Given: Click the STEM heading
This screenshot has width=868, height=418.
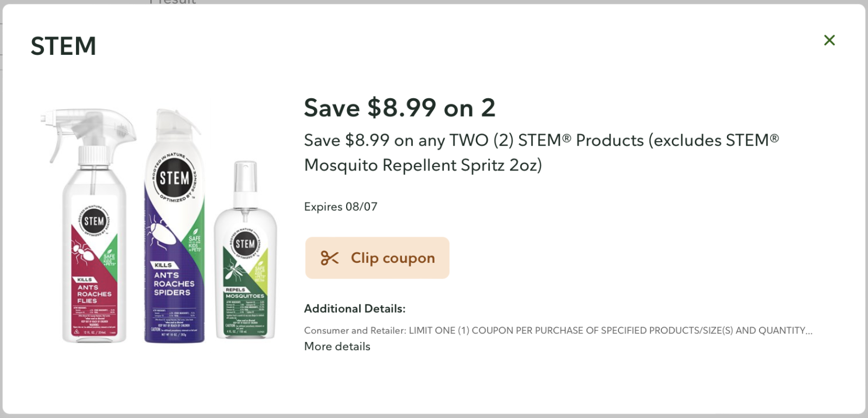Looking at the screenshot, I should coord(63,46).
